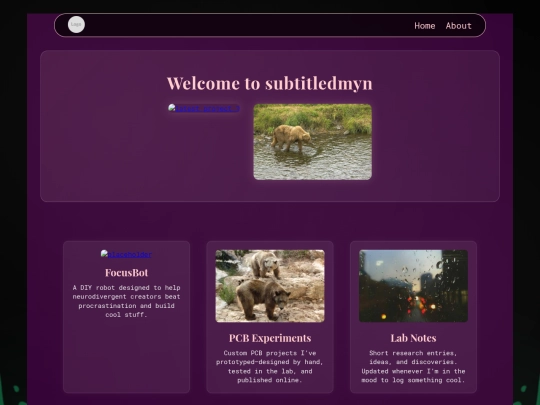Select the Lab Notes card title
The width and height of the screenshot is (540, 405).
tap(413, 338)
